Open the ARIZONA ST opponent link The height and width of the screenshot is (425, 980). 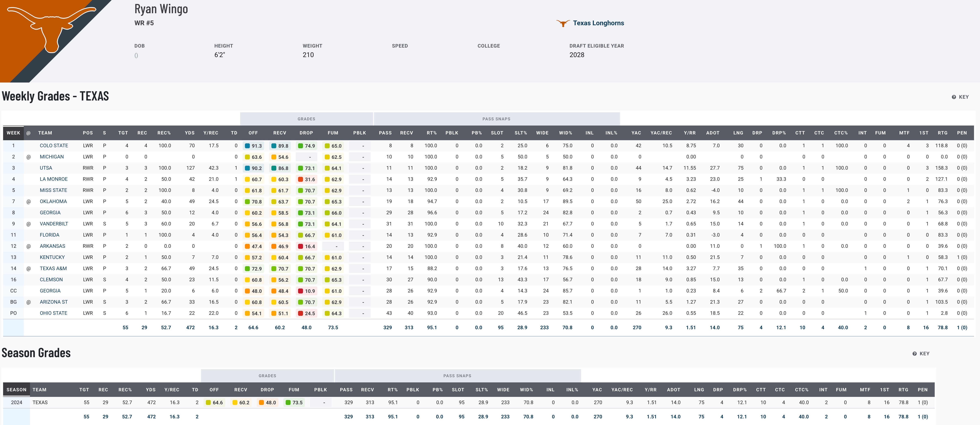tap(54, 302)
